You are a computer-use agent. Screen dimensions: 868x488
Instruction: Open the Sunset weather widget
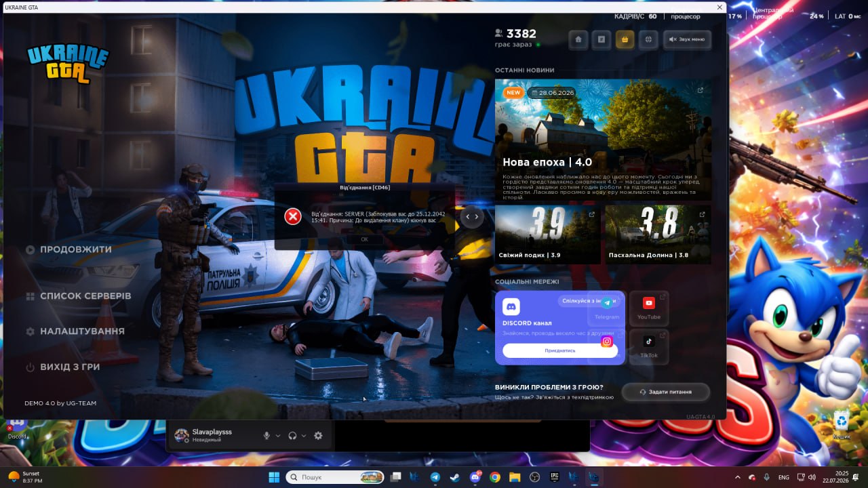click(26, 477)
